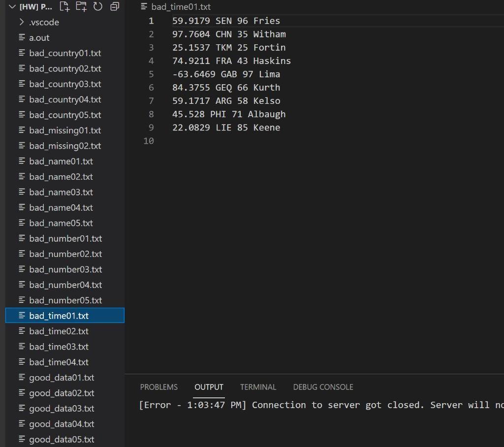Click the Refresh Explorer icon
The image size is (504, 447).
[x=98, y=7]
